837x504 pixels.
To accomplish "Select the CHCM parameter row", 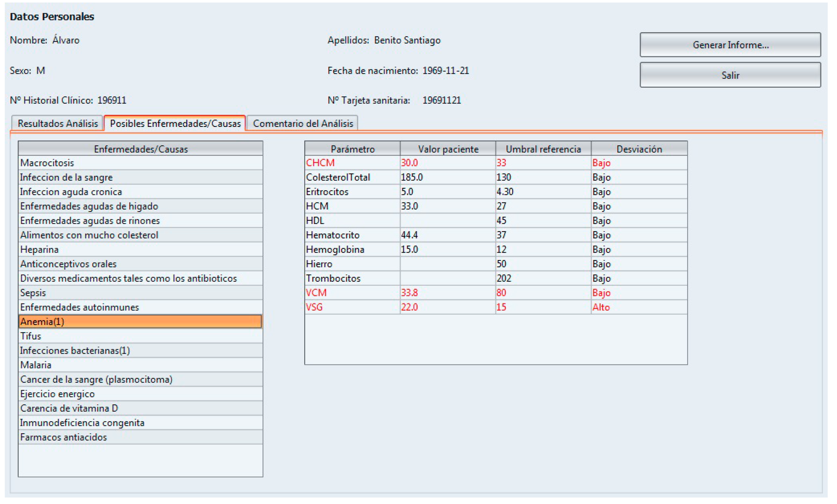I will [x=320, y=163].
